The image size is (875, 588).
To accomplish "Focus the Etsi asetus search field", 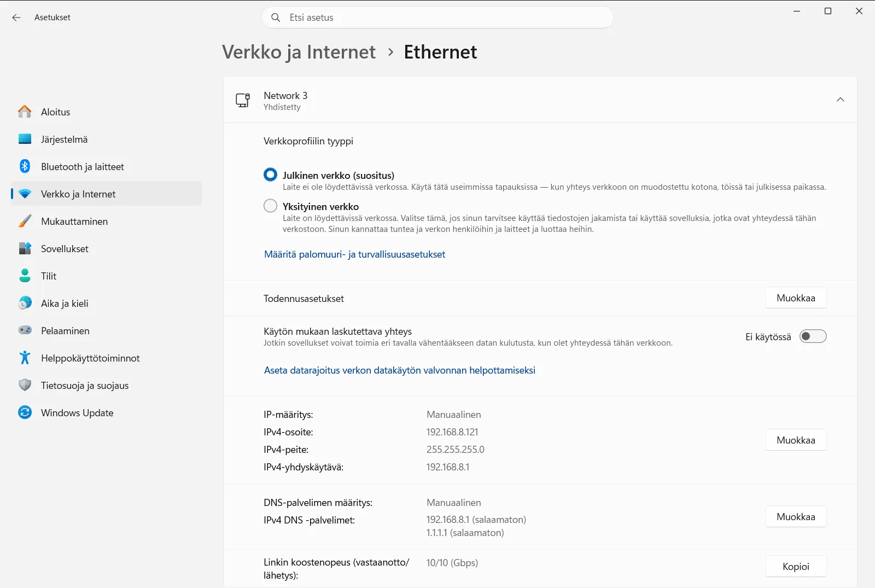I will 437,18.
